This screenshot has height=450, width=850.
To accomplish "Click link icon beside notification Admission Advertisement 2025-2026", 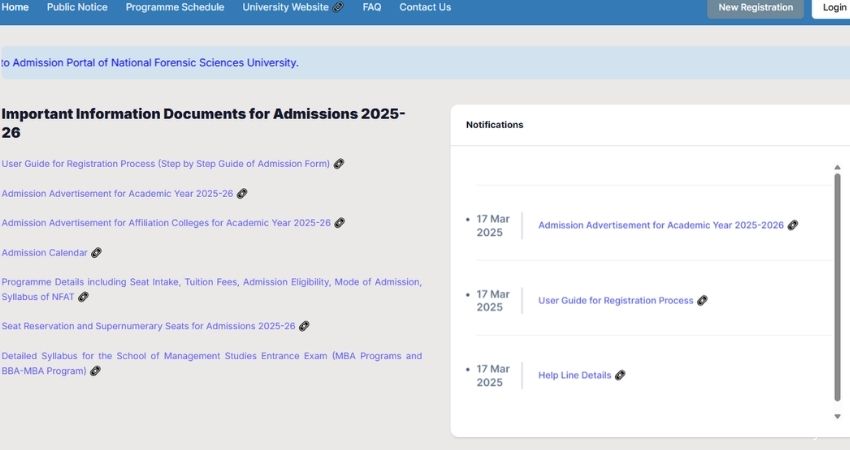I will (x=793, y=225).
